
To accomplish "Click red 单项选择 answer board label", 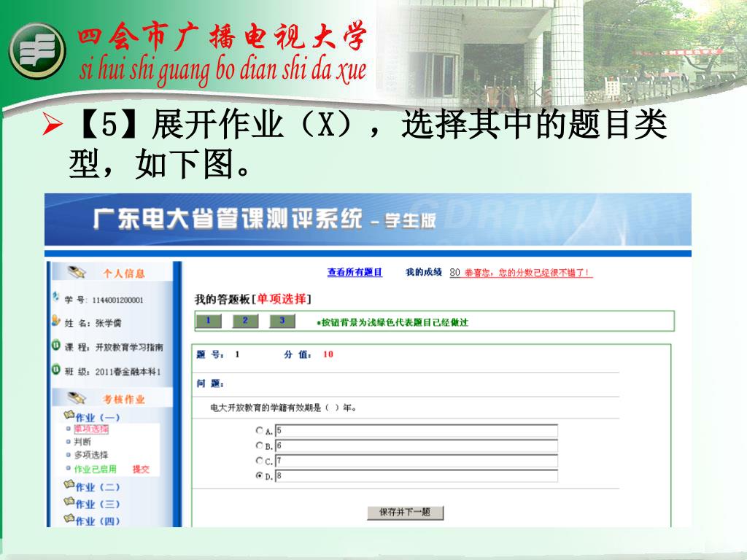I will (x=282, y=299).
